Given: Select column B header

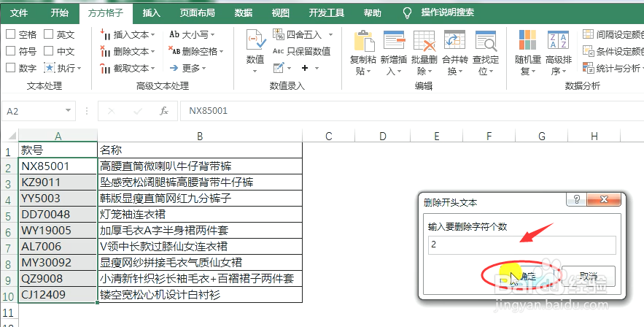Looking at the screenshot, I should pyautogui.click(x=200, y=136).
